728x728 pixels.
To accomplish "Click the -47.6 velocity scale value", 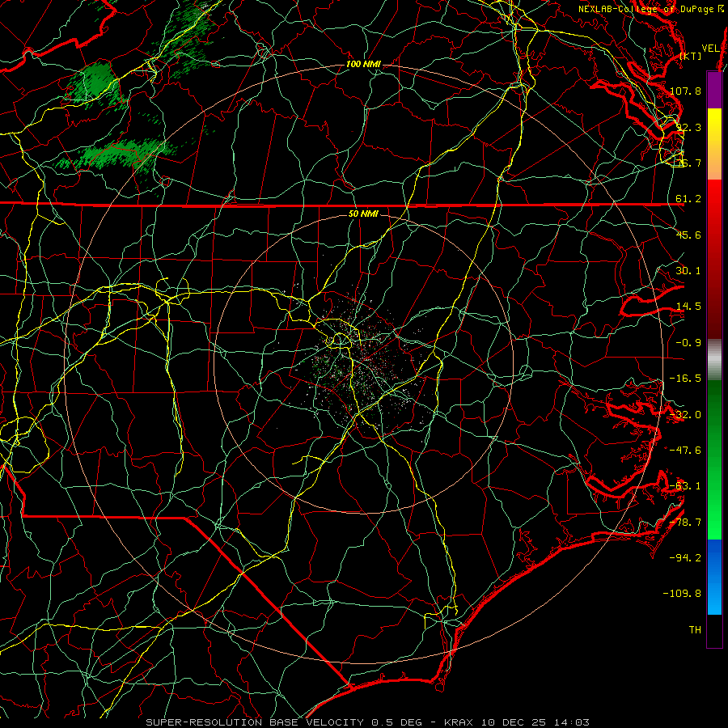I will [685, 451].
